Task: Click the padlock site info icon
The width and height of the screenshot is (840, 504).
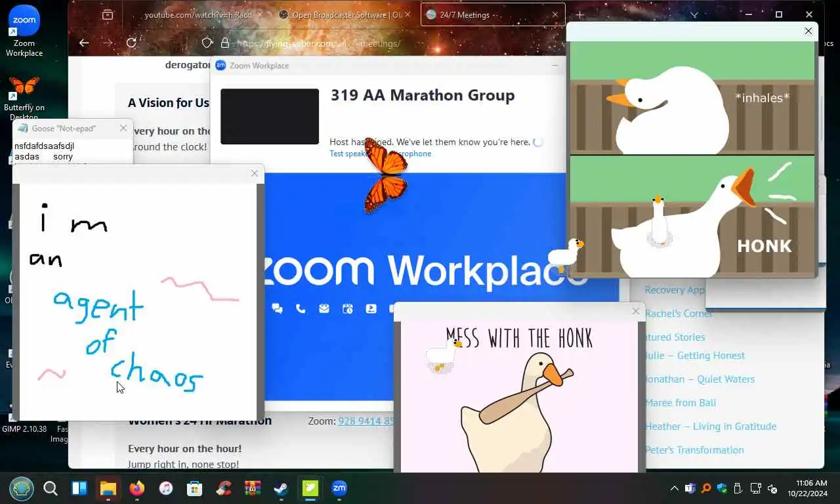Action: coord(225,43)
